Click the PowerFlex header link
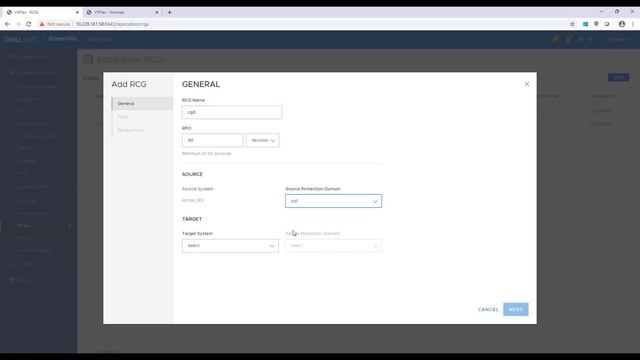 point(62,39)
